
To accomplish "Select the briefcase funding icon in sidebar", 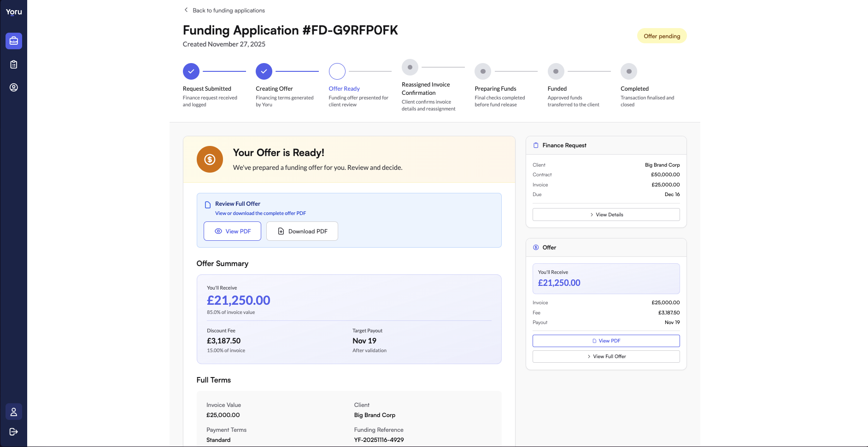I will click(x=13, y=41).
